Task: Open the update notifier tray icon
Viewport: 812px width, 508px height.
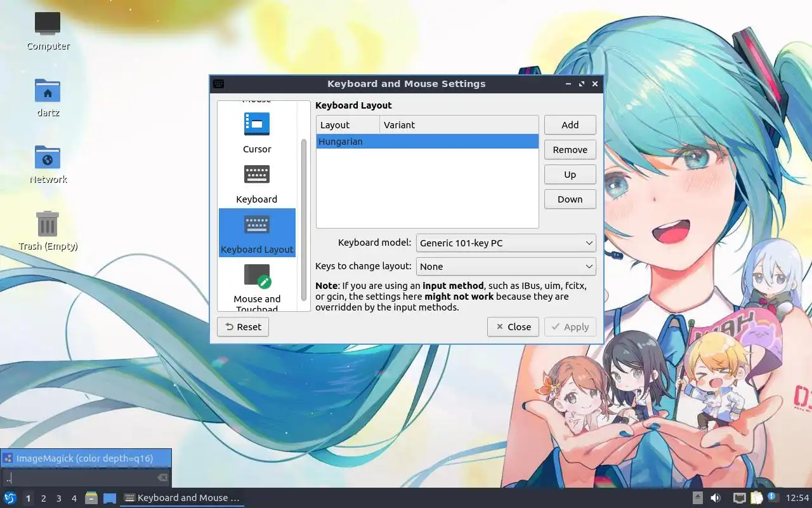Action: click(x=772, y=497)
